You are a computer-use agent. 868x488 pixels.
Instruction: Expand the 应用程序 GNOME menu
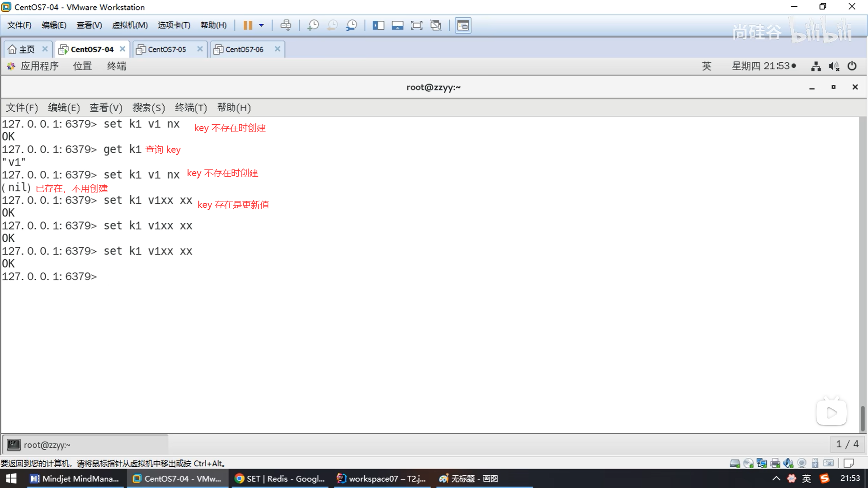click(39, 66)
